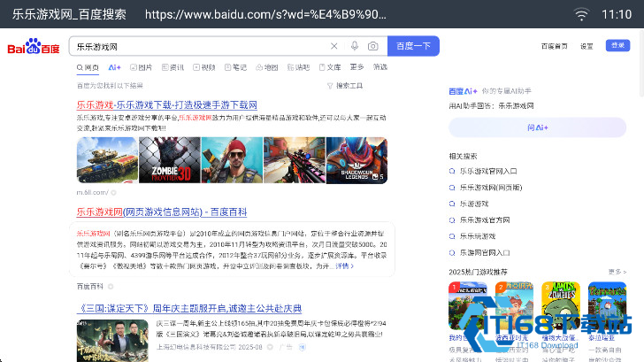
Task: Click the Wi-Fi status icon
Action: [x=581, y=14]
